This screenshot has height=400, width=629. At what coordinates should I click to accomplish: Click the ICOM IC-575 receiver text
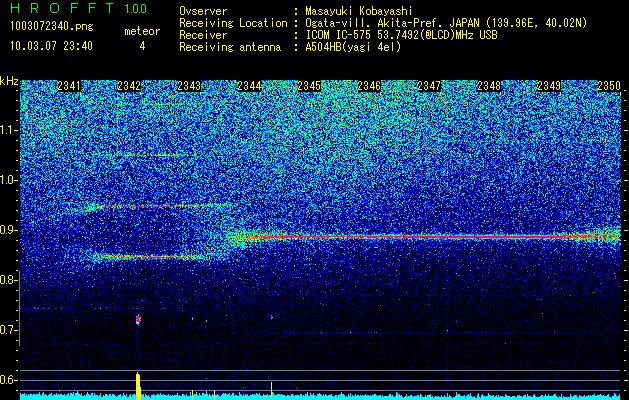click(401, 35)
